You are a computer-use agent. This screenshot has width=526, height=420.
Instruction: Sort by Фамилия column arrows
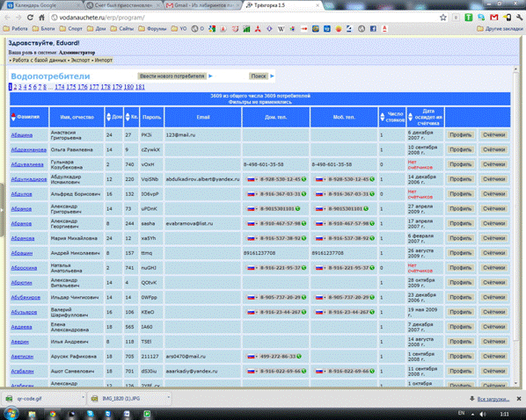click(x=13, y=117)
